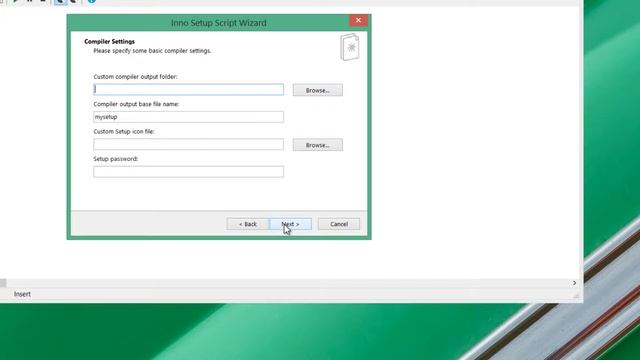
Task: Click the Setup password field
Action: click(188, 171)
